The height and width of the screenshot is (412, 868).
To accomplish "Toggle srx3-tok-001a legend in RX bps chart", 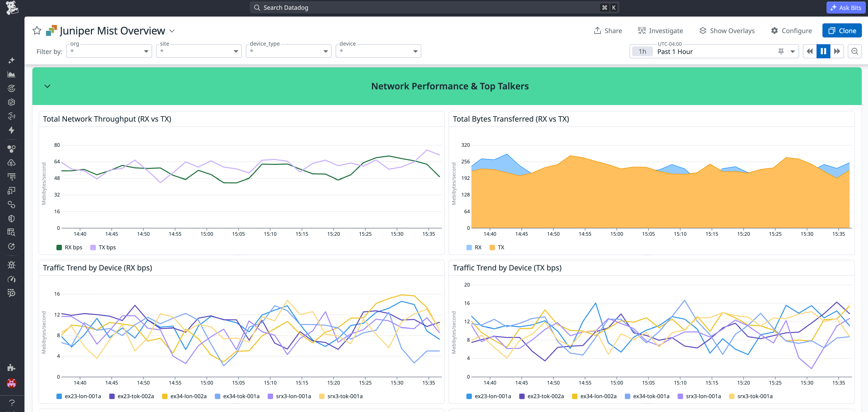I will click(341, 396).
